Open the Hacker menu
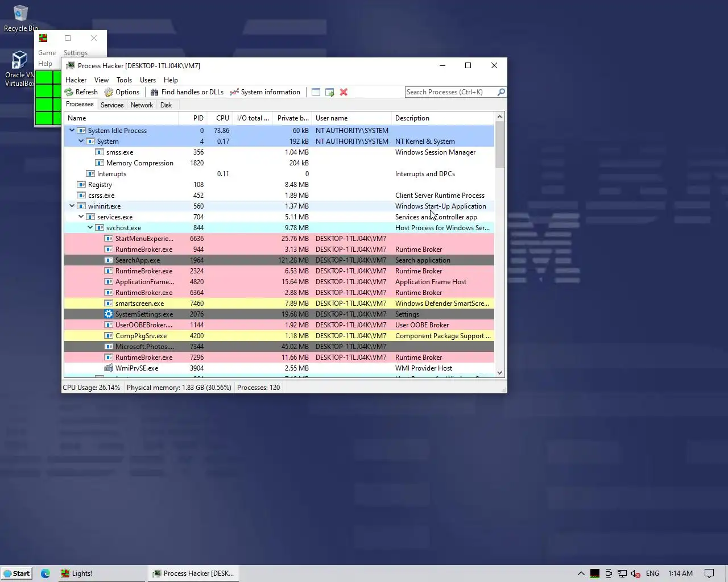Image resolution: width=728 pixels, height=582 pixels. click(76, 80)
